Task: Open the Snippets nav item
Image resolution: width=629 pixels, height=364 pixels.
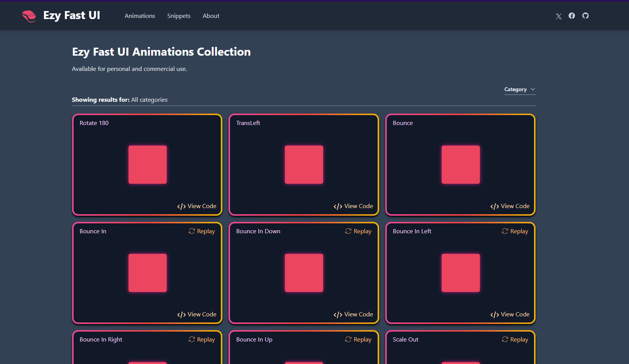Action: coord(179,16)
